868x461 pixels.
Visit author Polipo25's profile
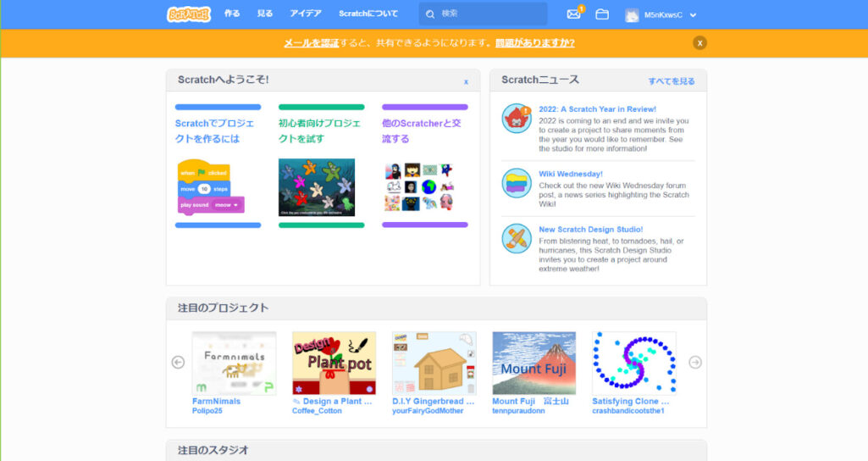(207, 411)
